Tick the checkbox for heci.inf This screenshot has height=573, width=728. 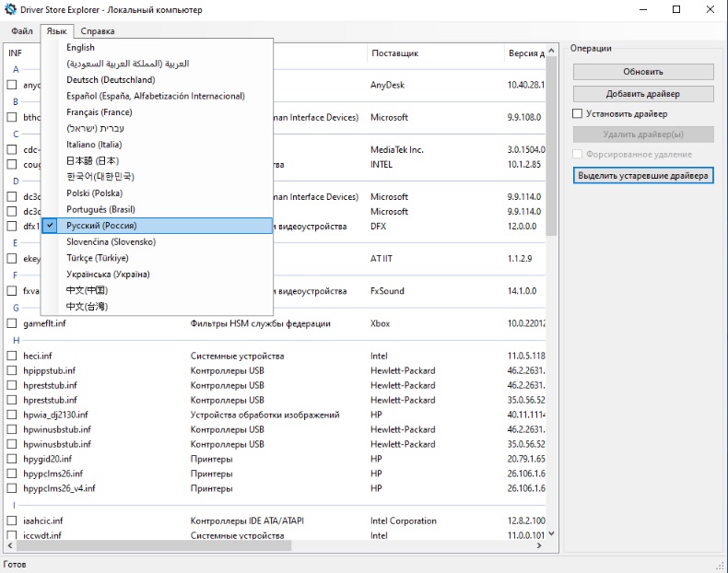(x=12, y=356)
